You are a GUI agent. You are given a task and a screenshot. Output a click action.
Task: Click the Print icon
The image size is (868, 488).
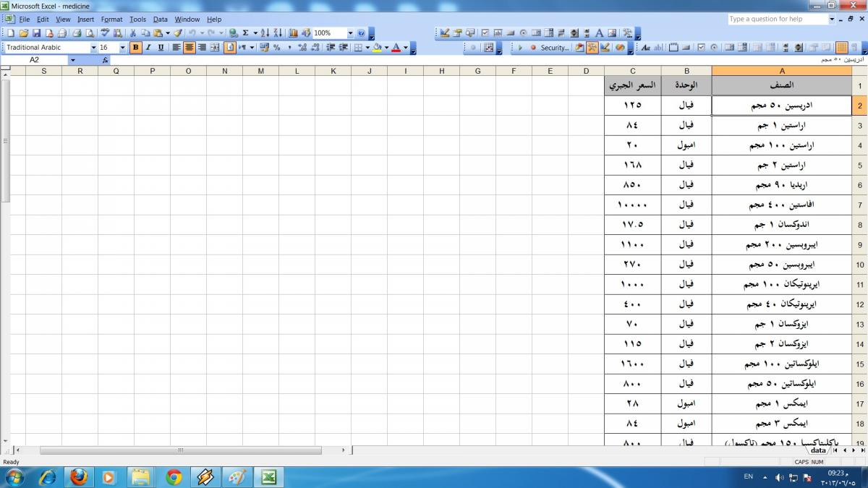(x=76, y=33)
